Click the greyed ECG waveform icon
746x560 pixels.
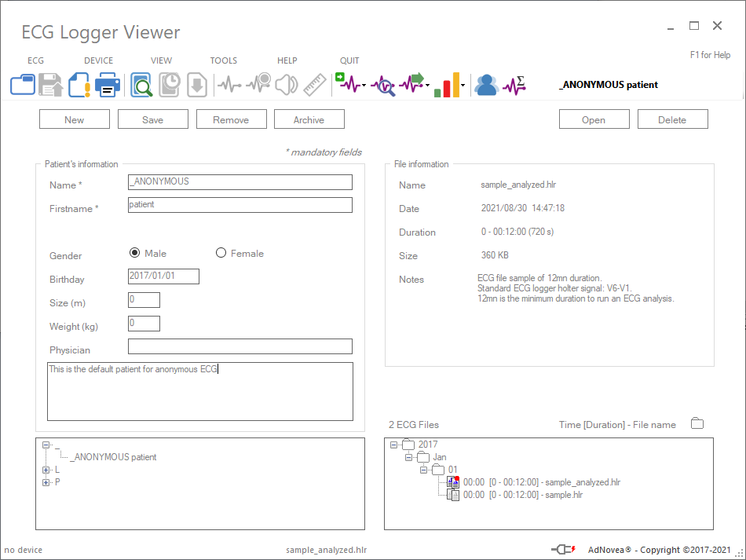click(230, 85)
